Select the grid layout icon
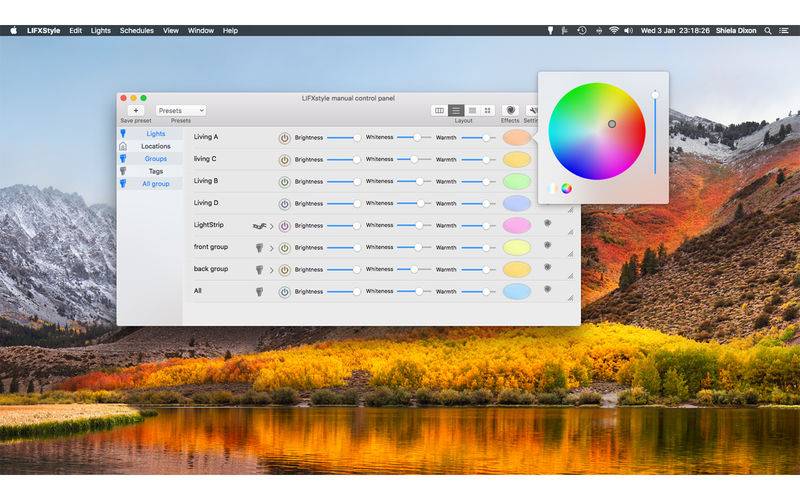Viewport: 800px width, 500px height. pos(487,110)
